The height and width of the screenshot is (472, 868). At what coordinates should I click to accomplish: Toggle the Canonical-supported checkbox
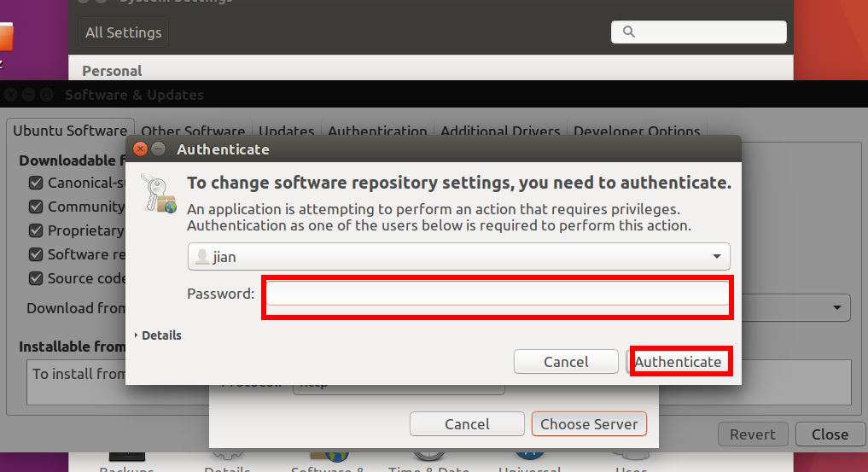tap(36, 183)
